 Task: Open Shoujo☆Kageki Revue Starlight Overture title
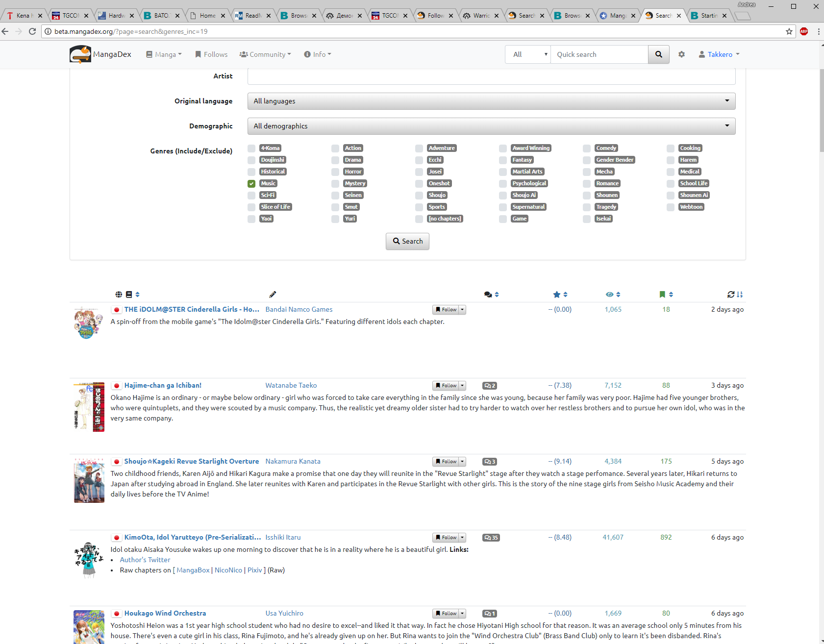coord(192,461)
